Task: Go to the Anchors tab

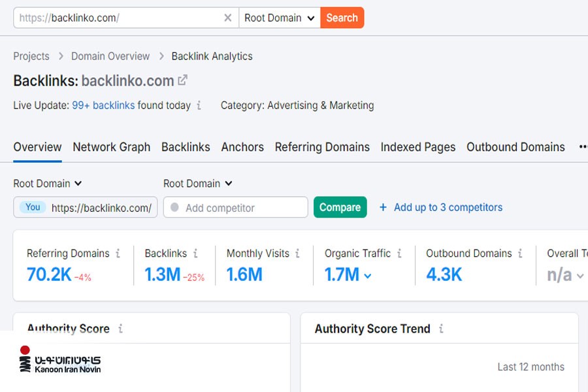Action: [x=242, y=147]
